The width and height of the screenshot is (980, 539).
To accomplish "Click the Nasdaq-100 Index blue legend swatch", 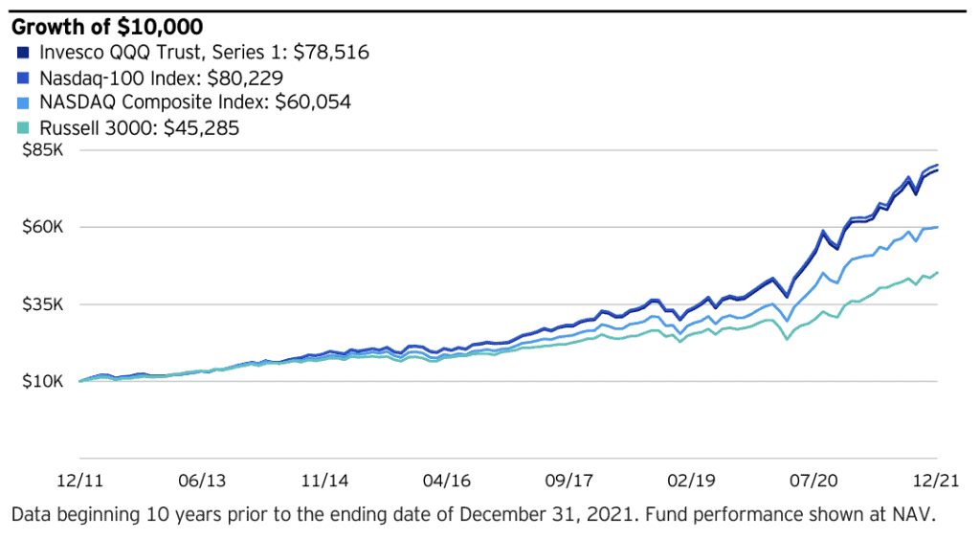I will pyautogui.click(x=23, y=79).
